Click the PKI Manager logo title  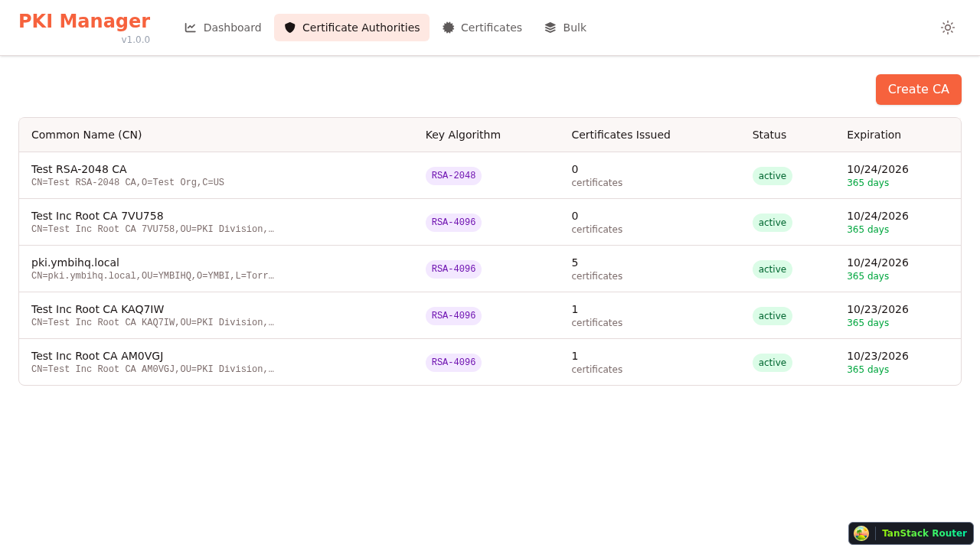tap(84, 21)
